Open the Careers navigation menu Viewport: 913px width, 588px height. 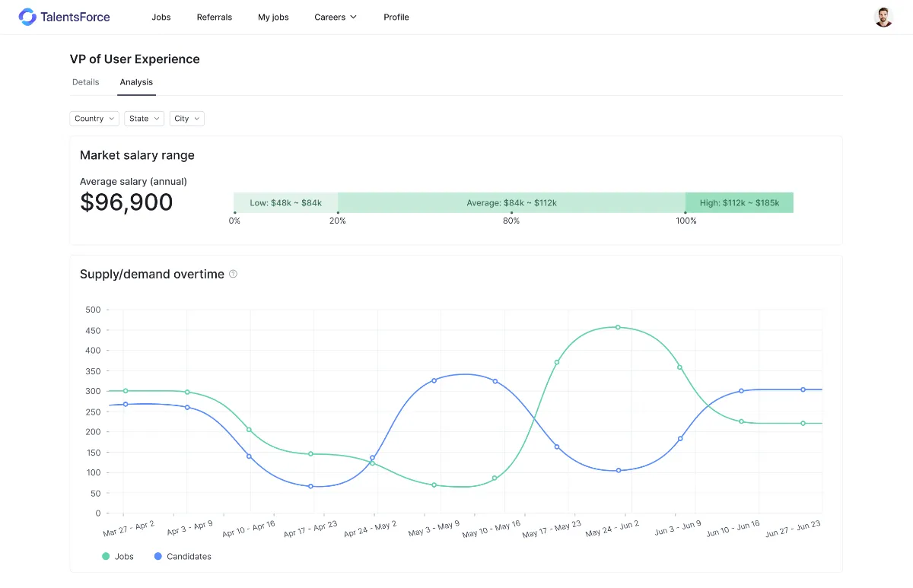tap(335, 17)
